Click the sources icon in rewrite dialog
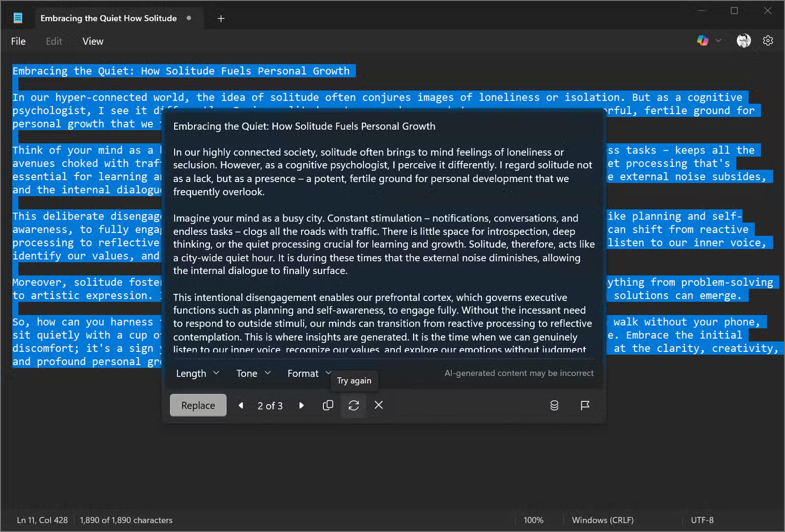Viewport: 785px width, 532px height. pyautogui.click(x=554, y=405)
